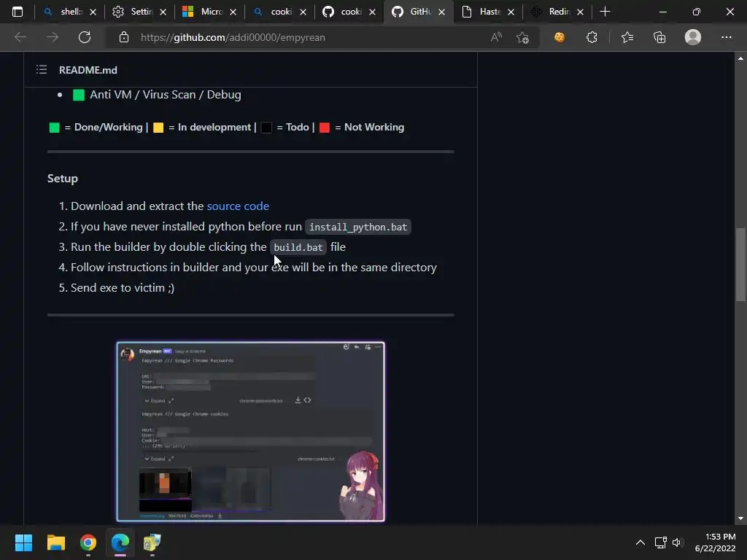This screenshot has width=747, height=560.
Task: View site information lock icon
Action: 124,37
